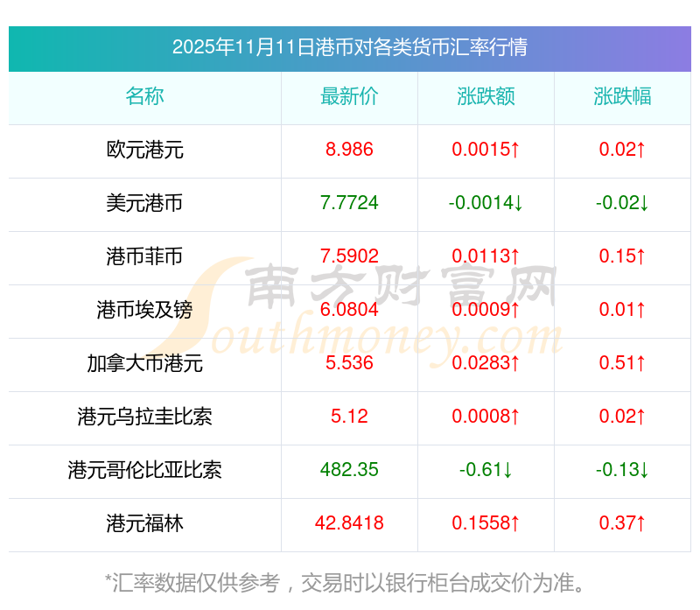Click the percent change -0.02↓
The height and width of the screenshot is (610, 700).
coord(622,203)
